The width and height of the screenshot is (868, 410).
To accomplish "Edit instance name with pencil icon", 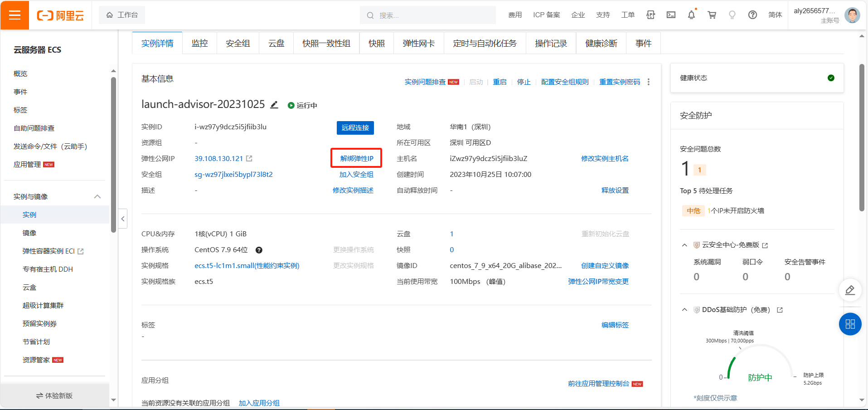I will click(274, 105).
